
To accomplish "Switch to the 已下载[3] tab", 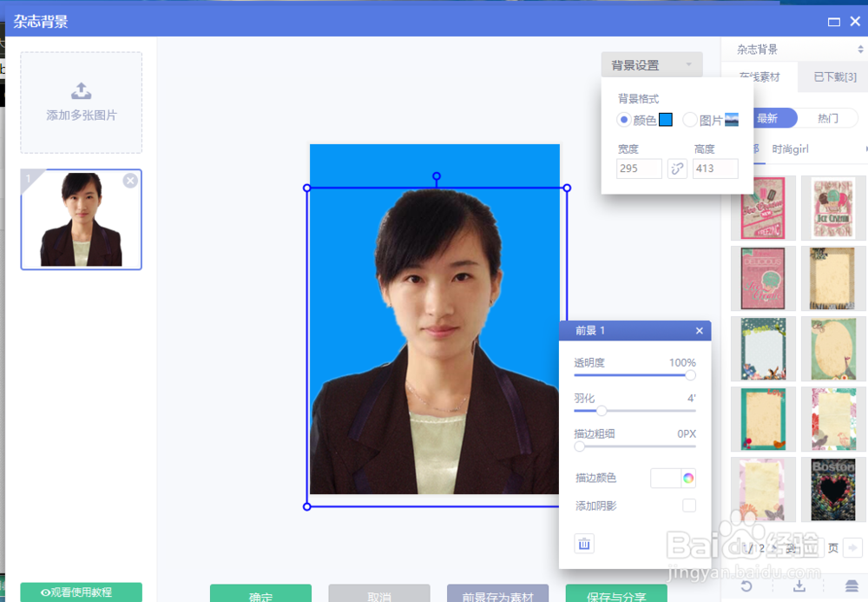I will 835,77.
